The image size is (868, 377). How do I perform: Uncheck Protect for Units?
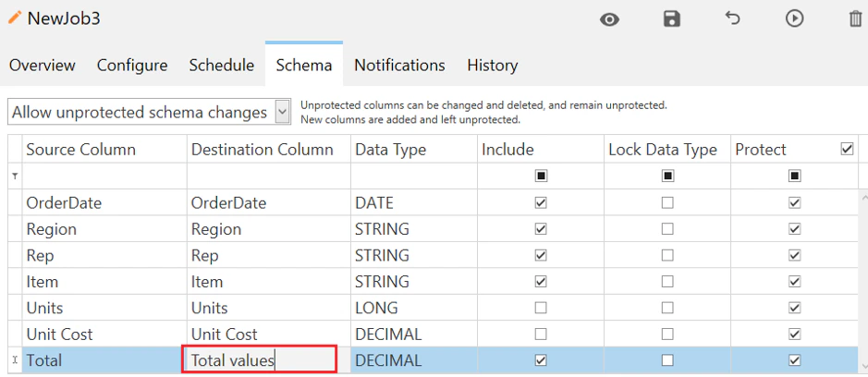pos(794,308)
